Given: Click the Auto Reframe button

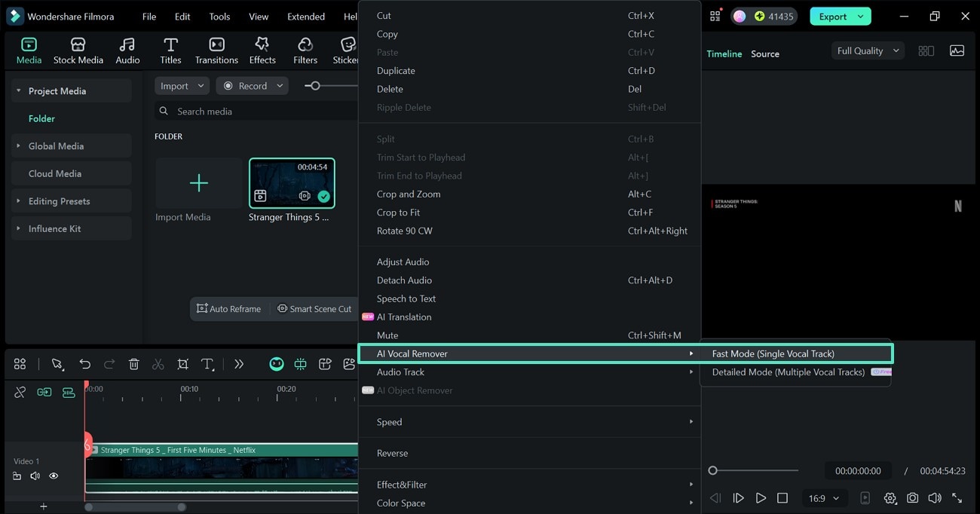Looking at the screenshot, I should (x=229, y=309).
